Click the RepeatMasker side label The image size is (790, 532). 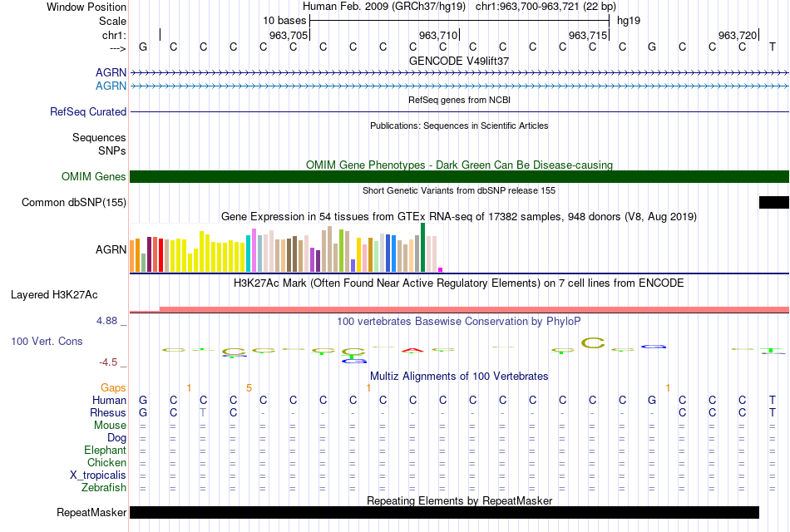click(x=91, y=513)
